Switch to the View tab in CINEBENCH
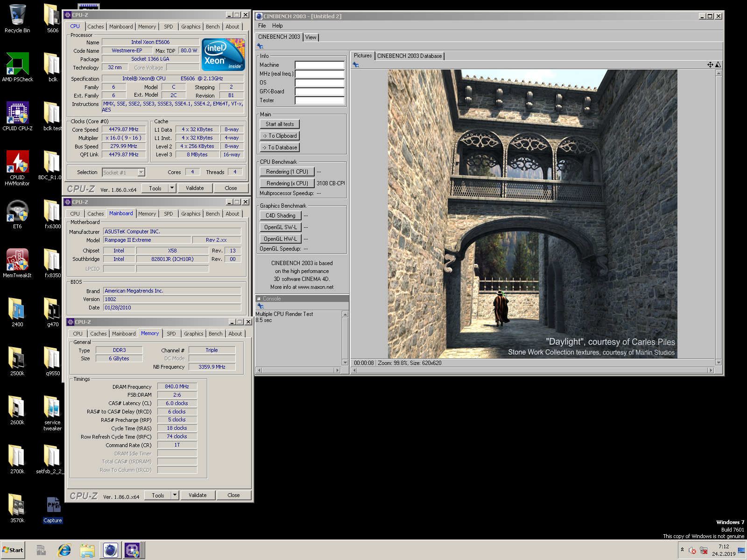747x560 pixels. coord(311,37)
